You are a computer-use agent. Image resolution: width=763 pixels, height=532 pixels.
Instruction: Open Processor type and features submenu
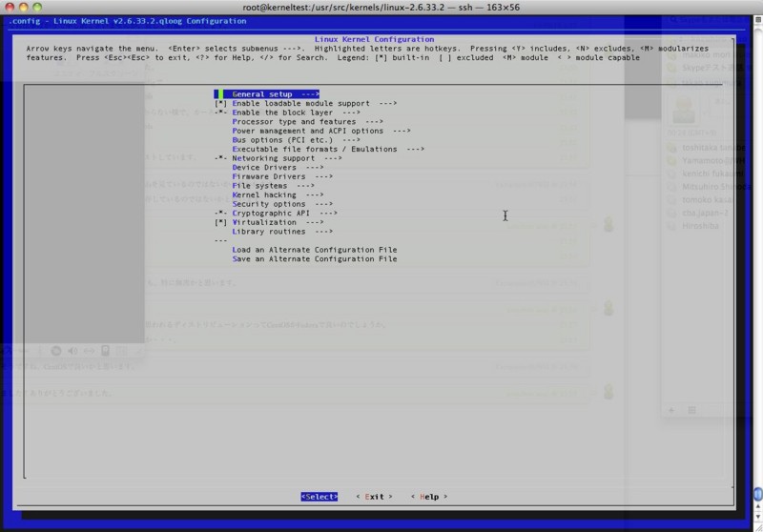coord(307,122)
